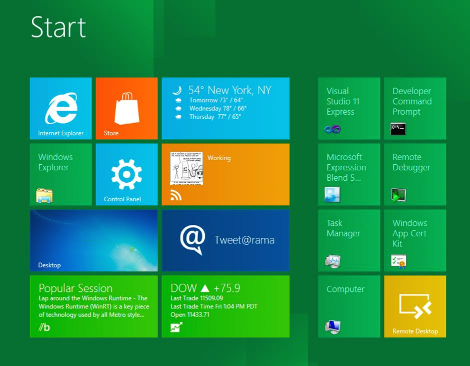Screen dimensions: 470x366
Task: Click the Windows App Cert Kit icon
Action: [x=399, y=261]
